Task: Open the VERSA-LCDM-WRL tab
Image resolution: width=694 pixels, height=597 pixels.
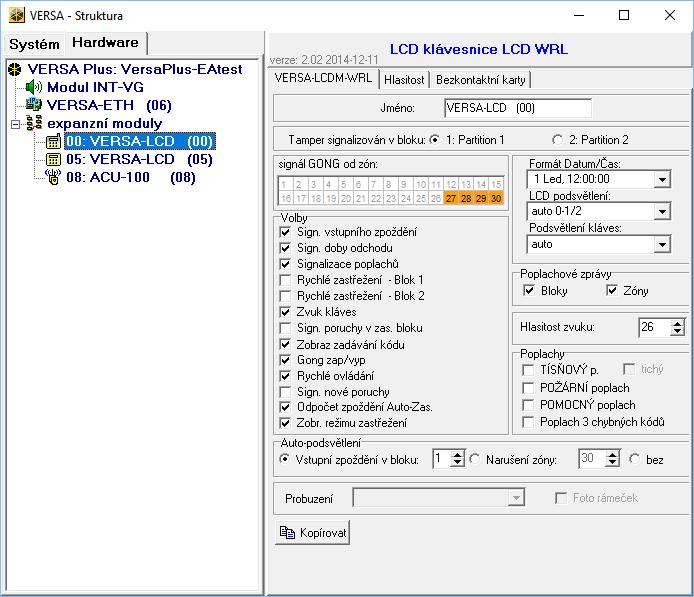Action: (323, 78)
